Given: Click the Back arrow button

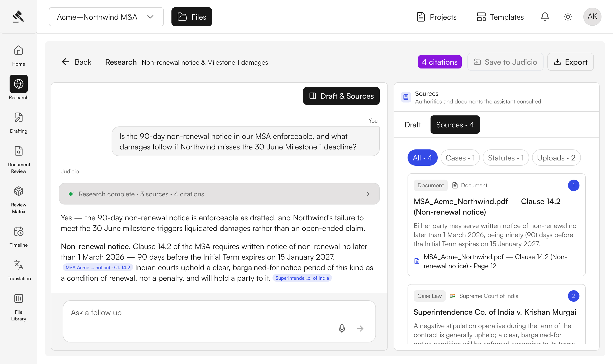Looking at the screenshot, I should pyautogui.click(x=76, y=62).
